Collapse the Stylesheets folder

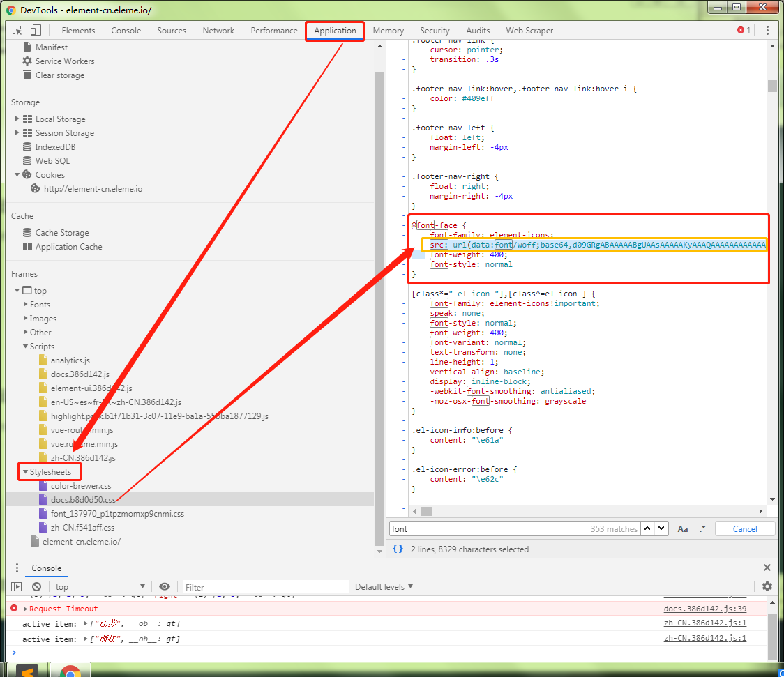click(26, 471)
